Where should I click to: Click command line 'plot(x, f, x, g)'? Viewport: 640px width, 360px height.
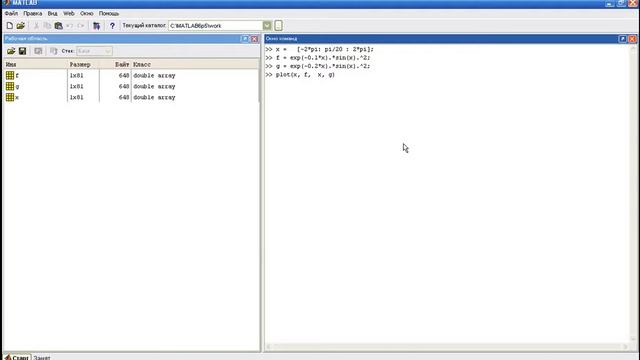point(305,75)
